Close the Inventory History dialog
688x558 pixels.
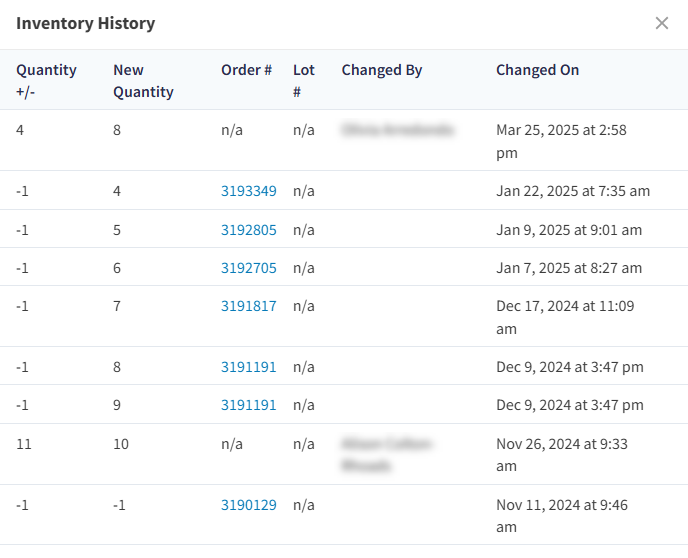[661, 23]
